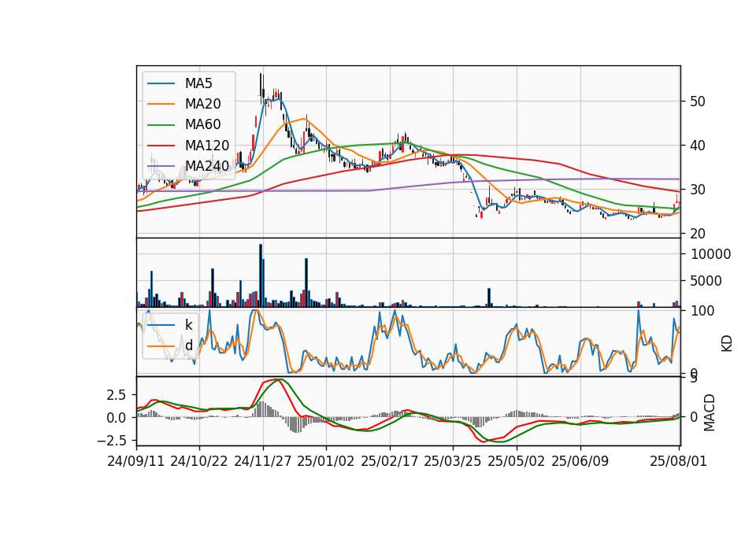Click the 25/01/02 date label
This screenshot has width=756, height=543.
tap(326, 462)
